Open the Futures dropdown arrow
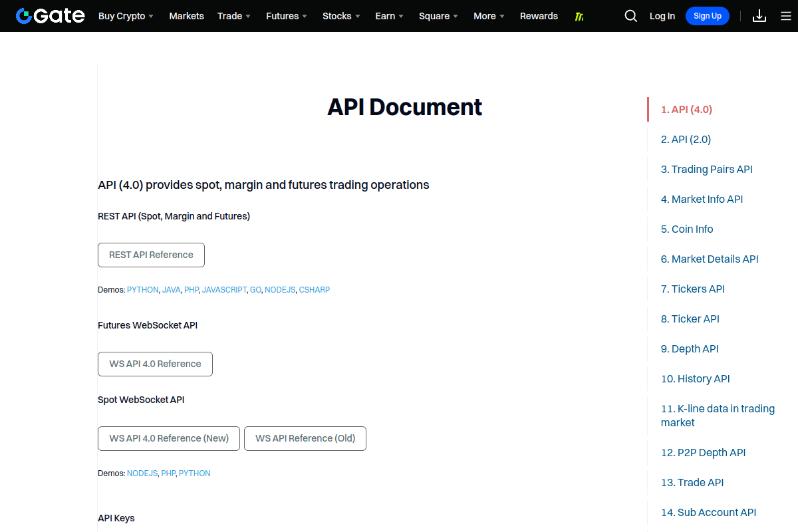This screenshot has width=798, height=532. click(305, 16)
